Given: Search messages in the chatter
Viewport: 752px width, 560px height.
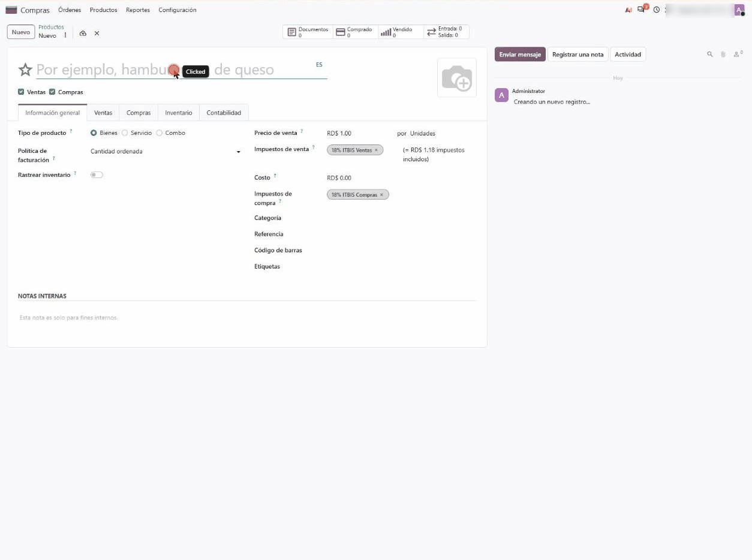Looking at the screenshot, I should point(710,55).
